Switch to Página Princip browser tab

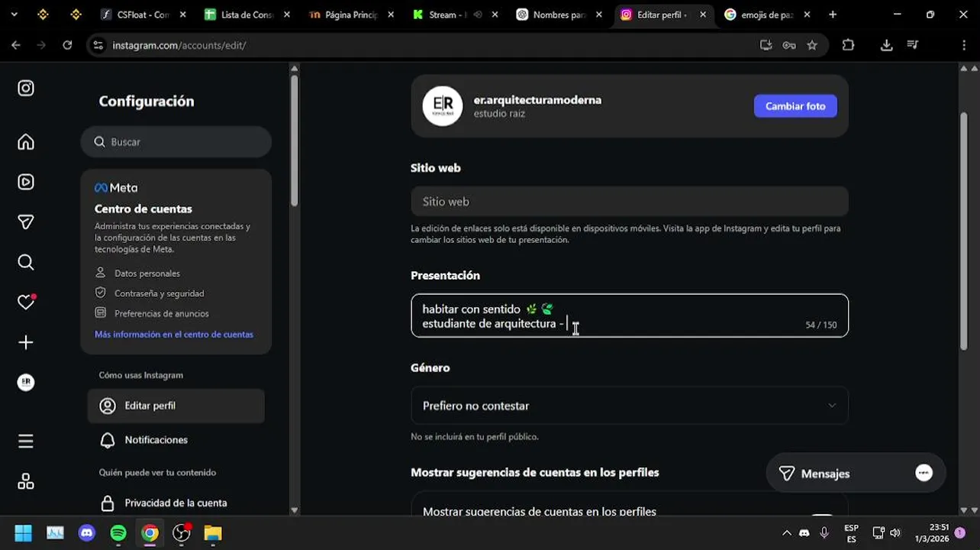351,15
